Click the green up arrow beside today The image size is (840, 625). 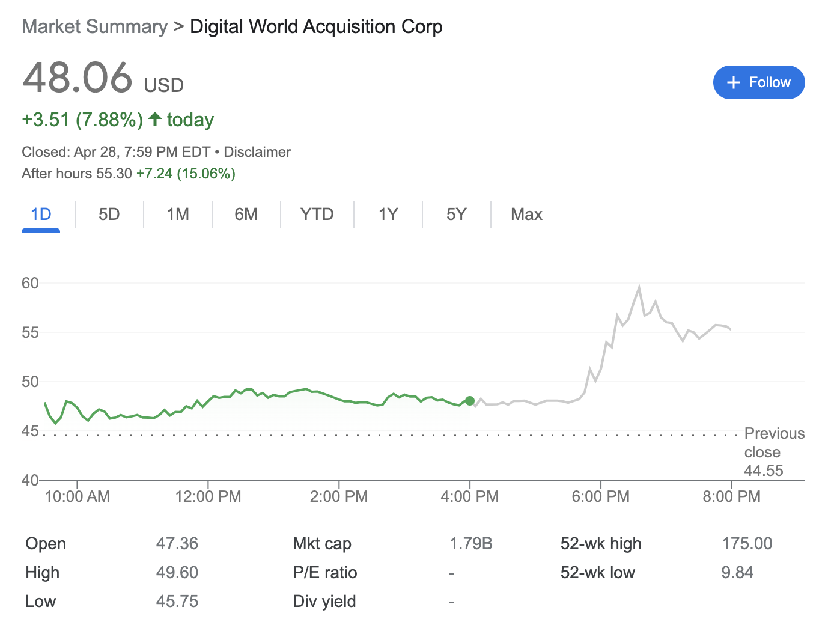click(x=155, y=119)
